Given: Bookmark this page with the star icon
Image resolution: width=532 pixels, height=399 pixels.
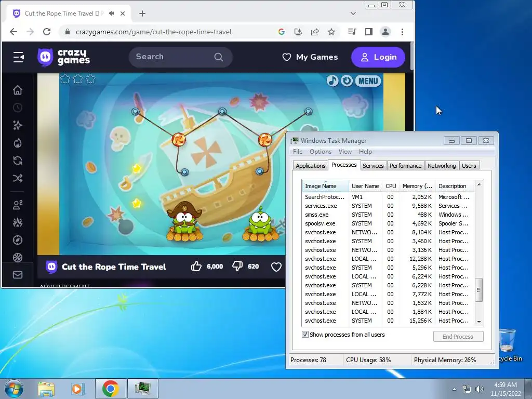Looking at the screenshot, I should click(x=331, y=32).
